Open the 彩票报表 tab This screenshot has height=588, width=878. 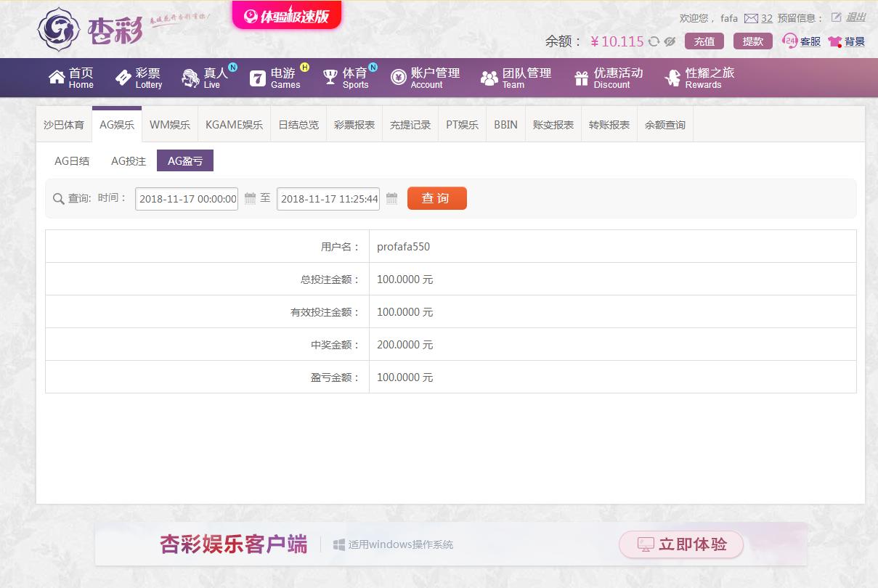[x=354, y=124]
